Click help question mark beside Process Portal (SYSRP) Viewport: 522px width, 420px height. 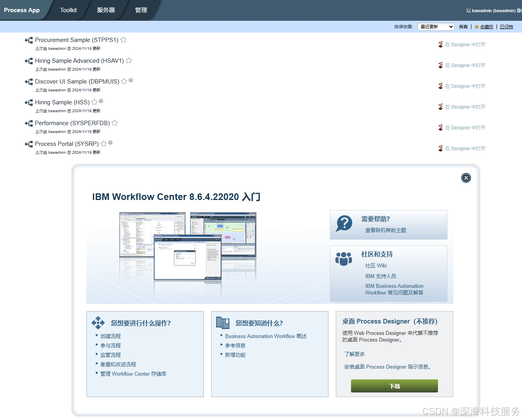[x=111, y=142]
